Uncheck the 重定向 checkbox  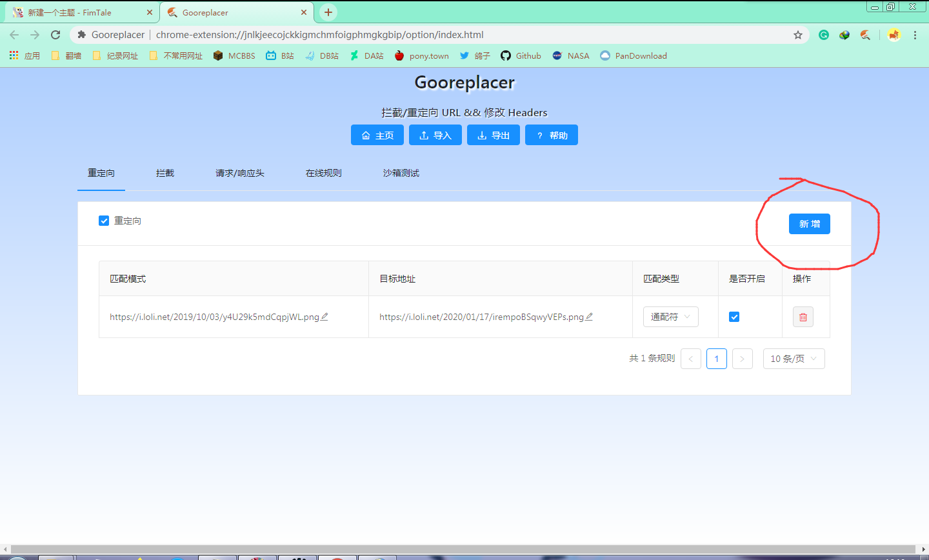pos(104,221)
